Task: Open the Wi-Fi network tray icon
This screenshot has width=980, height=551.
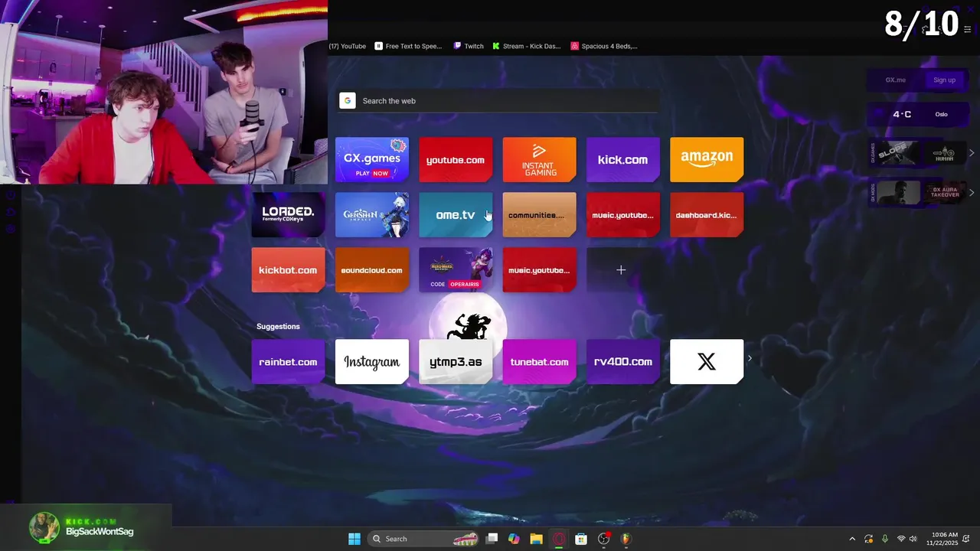Action: click(x=901, y=539)
